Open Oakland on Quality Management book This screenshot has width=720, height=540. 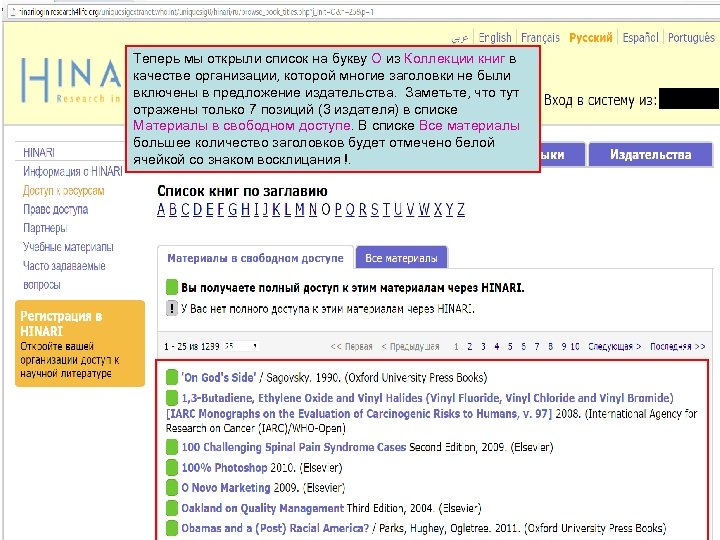click(262, 508)
